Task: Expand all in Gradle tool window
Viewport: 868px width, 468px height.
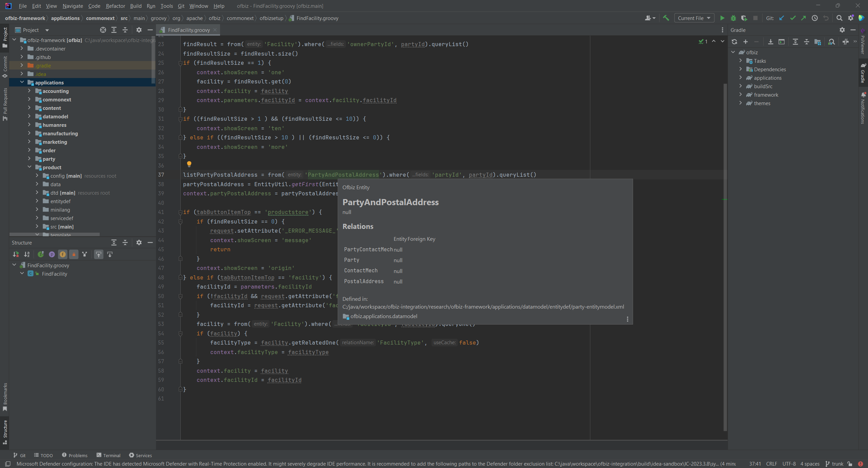Action: click(795, 42)
